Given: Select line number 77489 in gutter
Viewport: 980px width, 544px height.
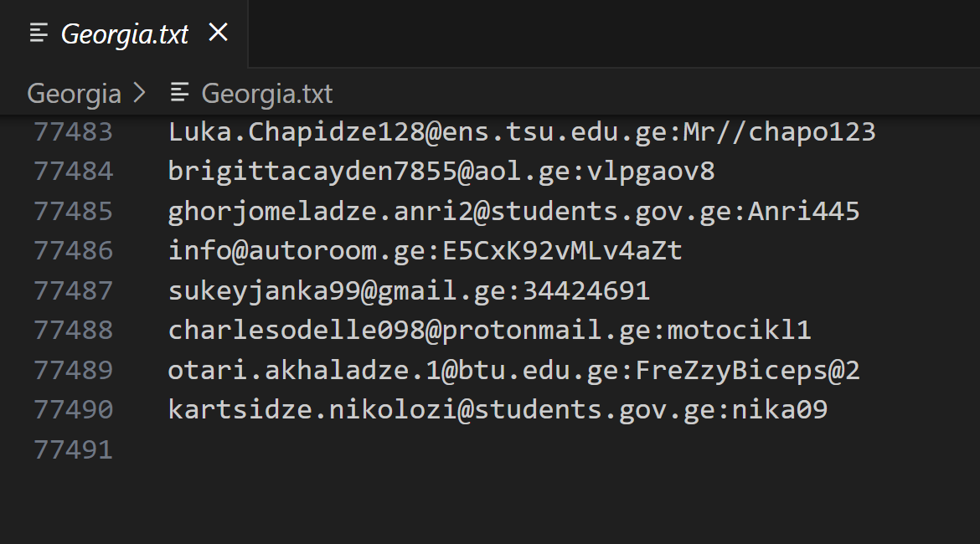Looking at the screenshot, I should coord(73,370).
